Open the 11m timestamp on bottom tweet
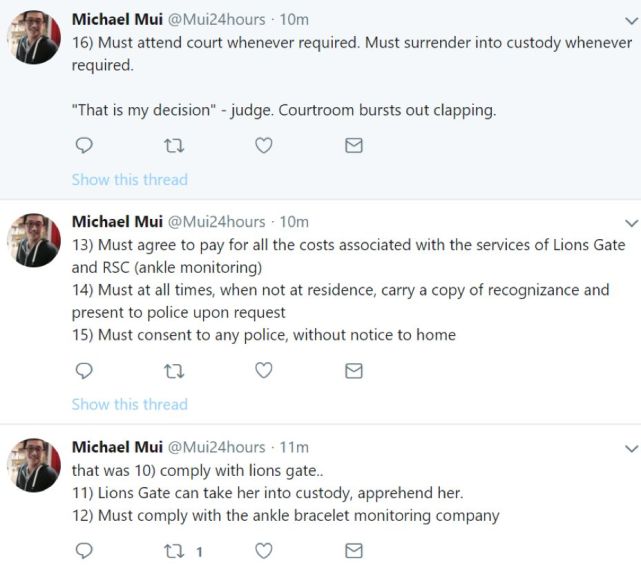Viewport: 641px width, 574px height. click(x=295, y=447)
